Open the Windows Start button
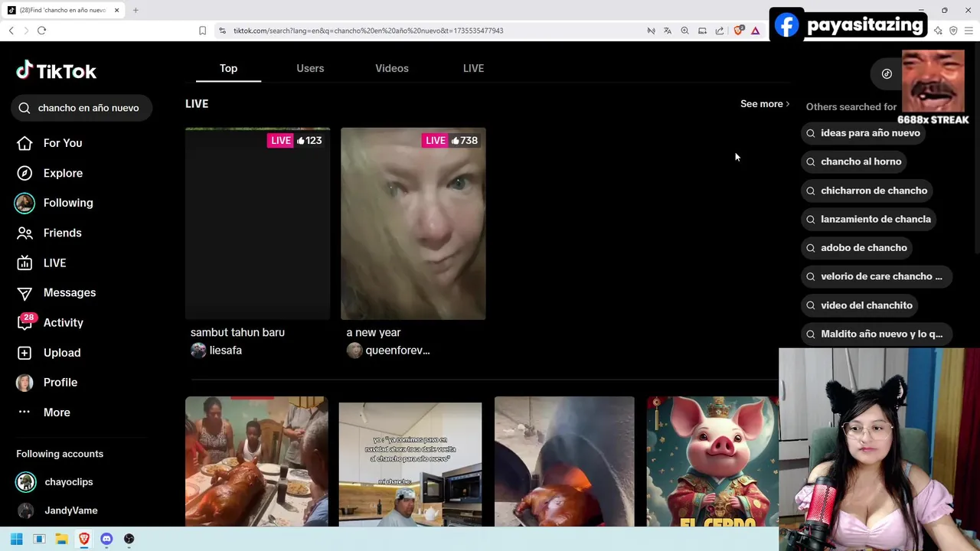Image resolution: width=980 pixels, height=551 pixels. 17,539
